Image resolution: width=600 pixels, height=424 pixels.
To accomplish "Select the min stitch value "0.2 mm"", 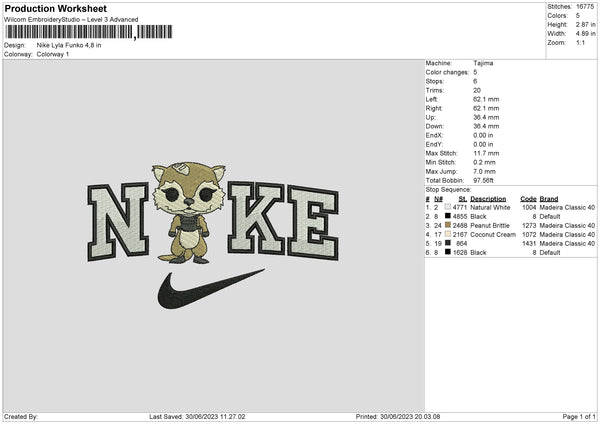I will [484, 162].
